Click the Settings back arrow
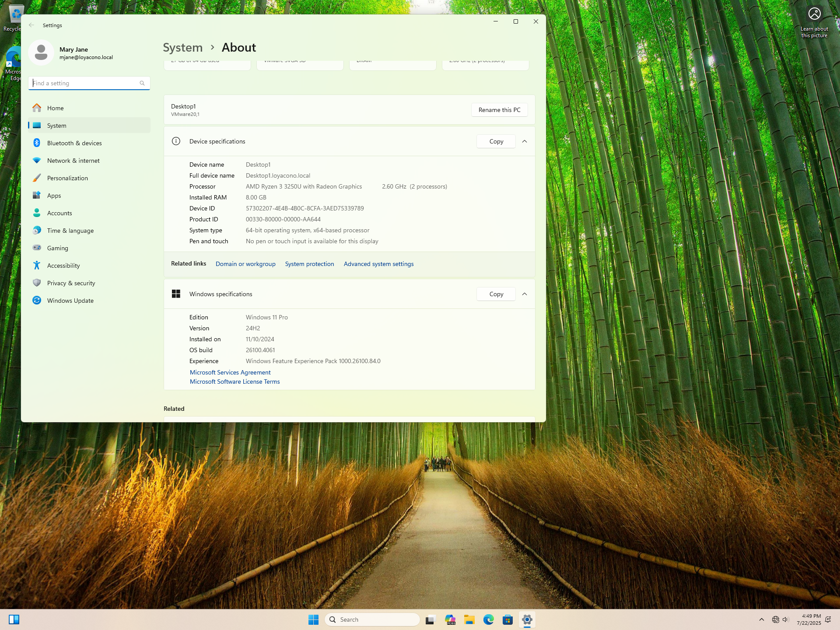Viewport: 840px width, 630px height. click(x=31, y=25)
